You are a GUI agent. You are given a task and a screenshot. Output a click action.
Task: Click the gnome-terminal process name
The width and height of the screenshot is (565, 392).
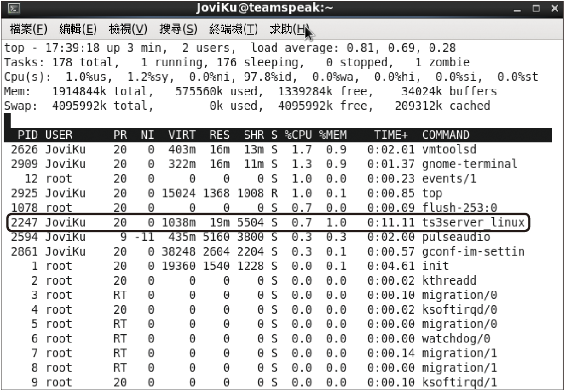(470, 165)
